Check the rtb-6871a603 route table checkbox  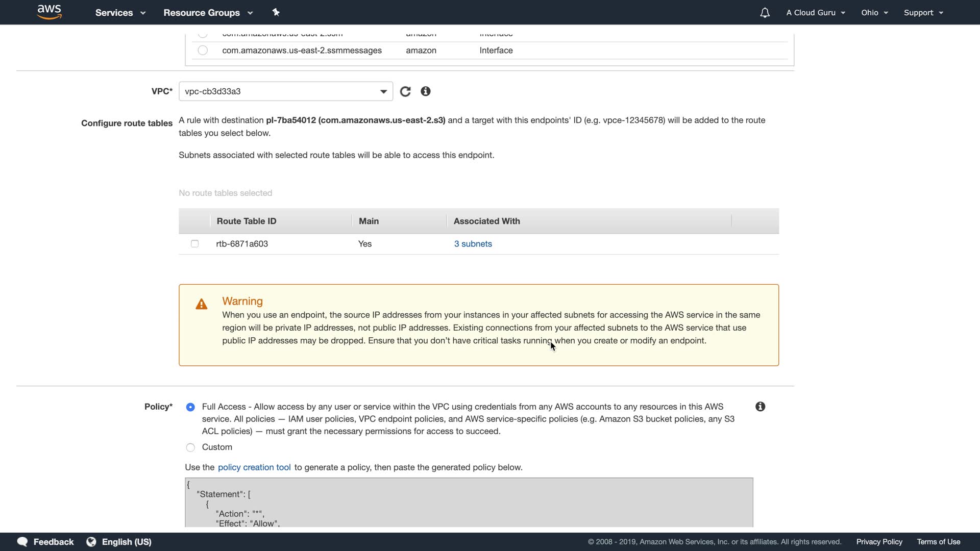click(x=194, y=244)
